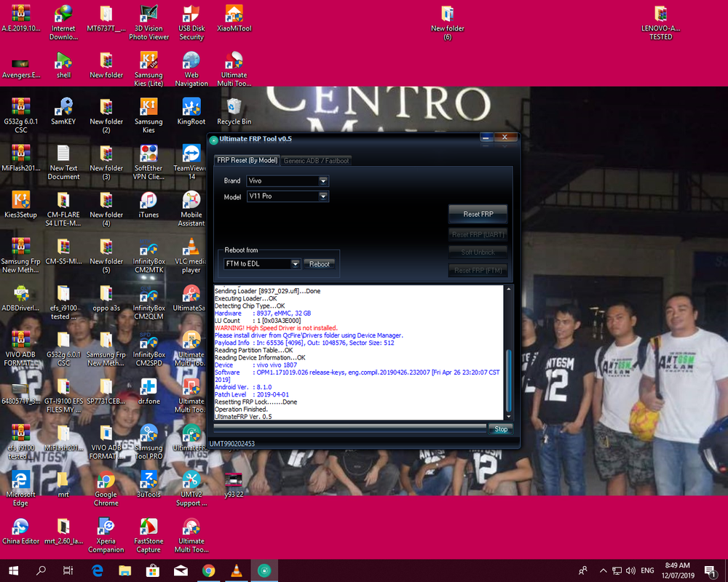The image size is (728, 582).
Task: Select China Editor desktop icon
Action: (x=21, y=531)
